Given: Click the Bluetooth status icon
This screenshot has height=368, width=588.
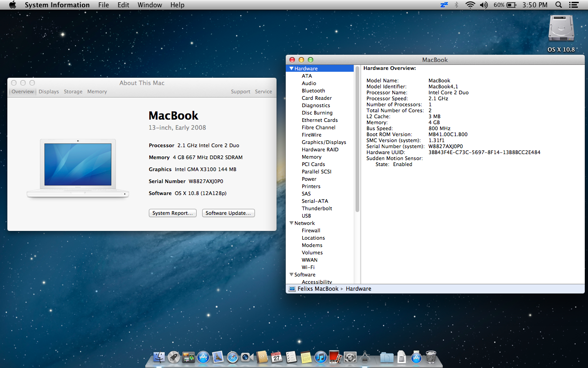Looking at the screenshot, I should 456,5.
